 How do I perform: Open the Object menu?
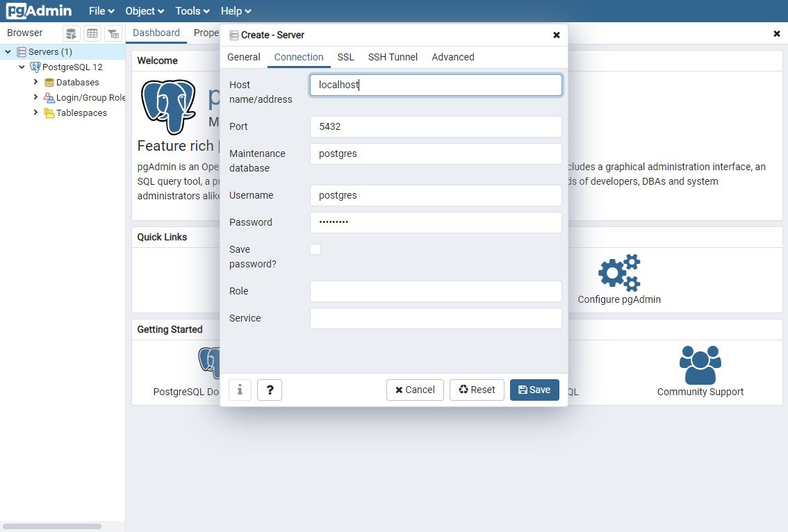point(145,11)
